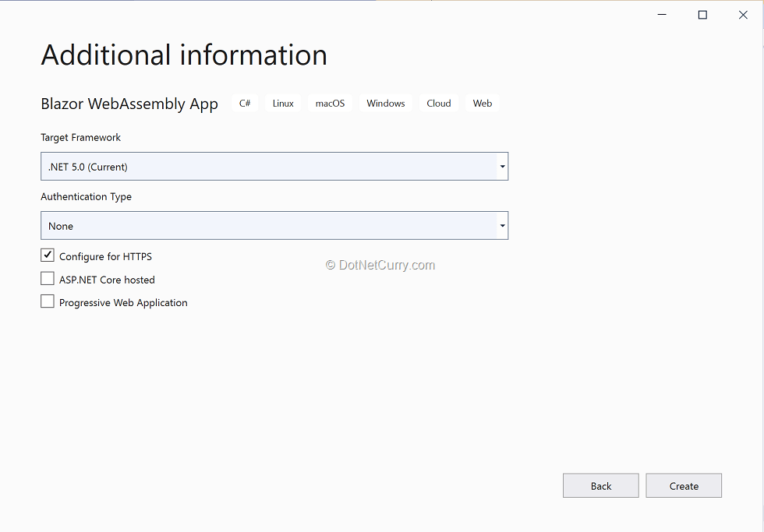Select the Windows platform tag
Image resolution: width=764 pixels, height=532 pixels.
(386, 104)
